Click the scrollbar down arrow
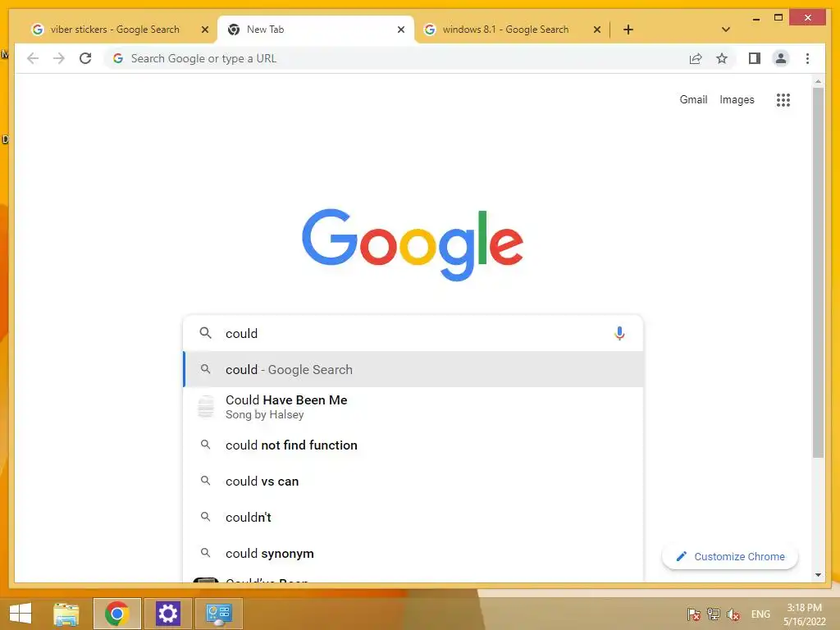The height and width of the screenshot is (630, 840). click(x=818, y=575)
